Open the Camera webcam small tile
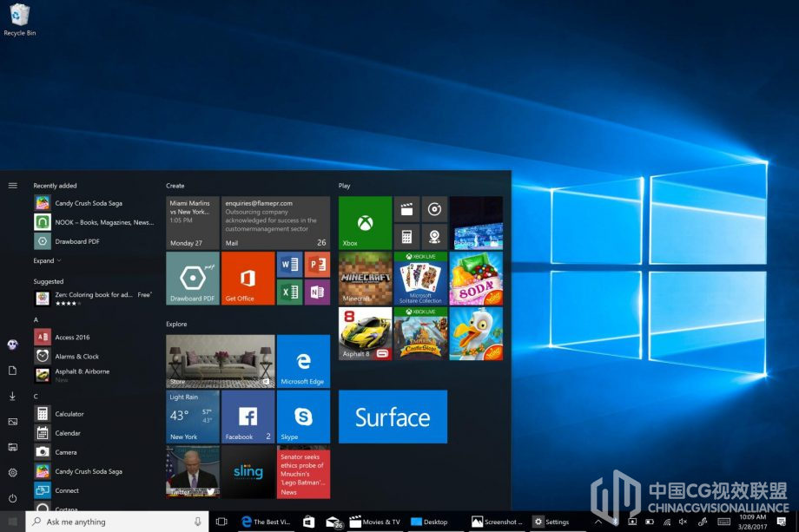Screen dimensions: 799x532 click(x=434, y=237)
